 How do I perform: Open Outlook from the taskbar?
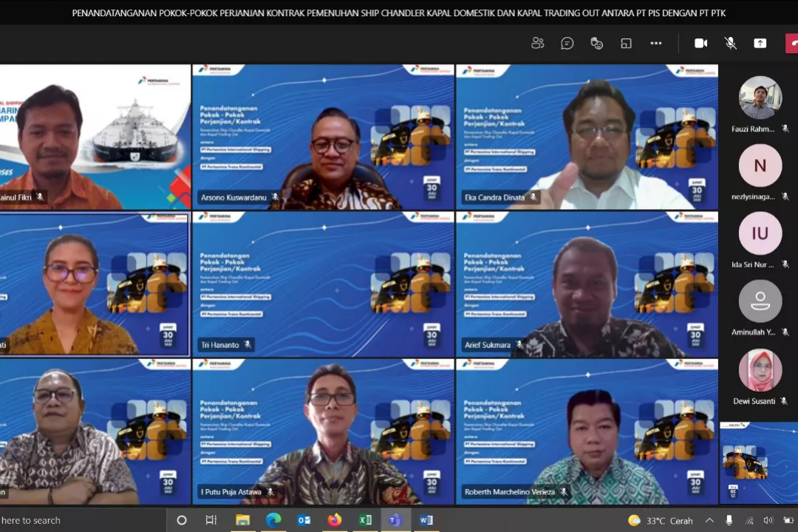304,520
